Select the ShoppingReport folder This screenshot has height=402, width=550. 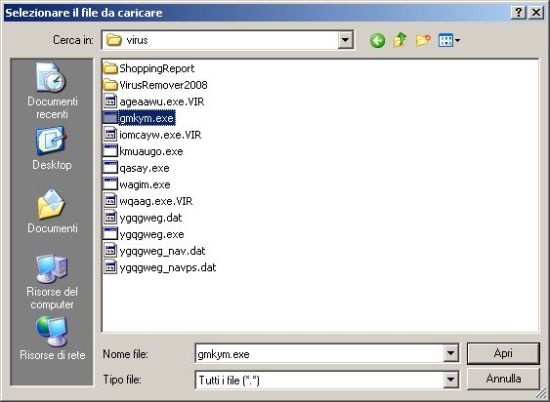(x=149, y=68)
